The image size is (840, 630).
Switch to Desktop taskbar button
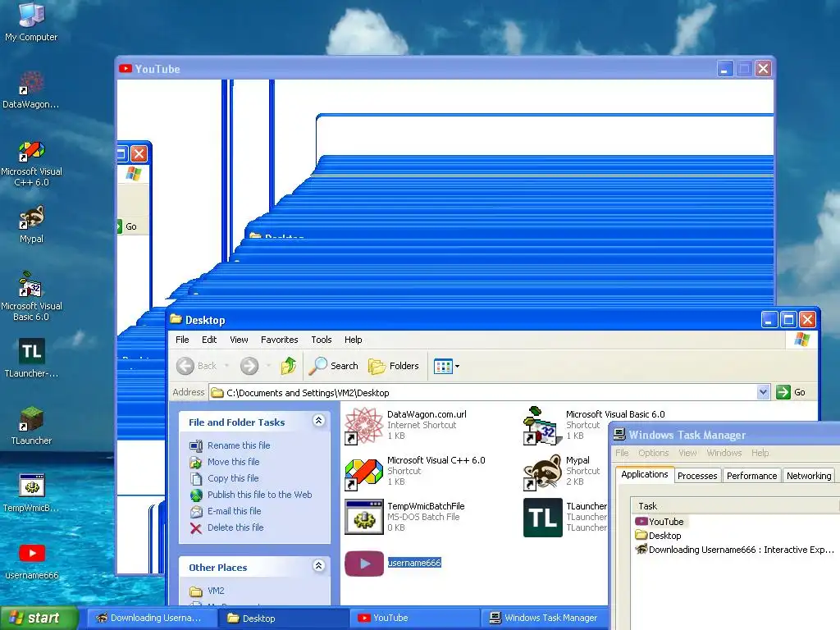pyautogui.click(x=282, y=619)
